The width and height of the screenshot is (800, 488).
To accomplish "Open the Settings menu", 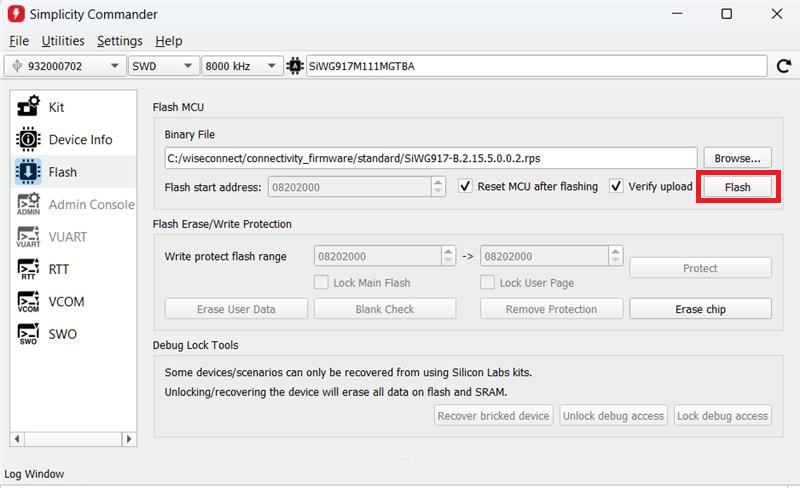I will click(x=120, y=41).
